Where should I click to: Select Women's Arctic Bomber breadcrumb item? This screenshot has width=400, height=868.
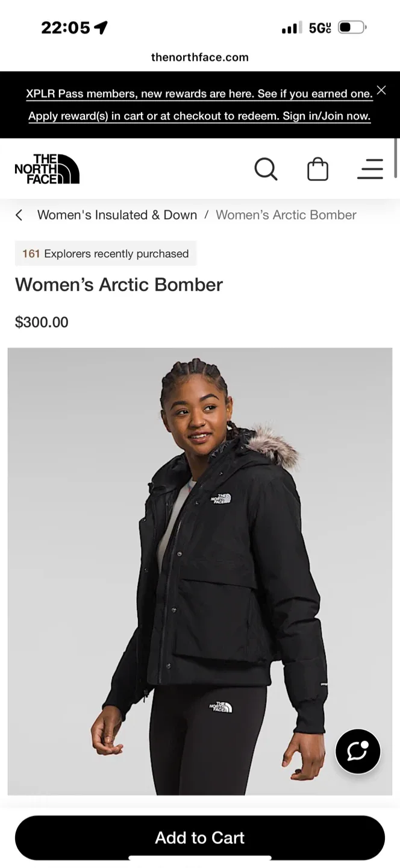[x=286, y=215]
